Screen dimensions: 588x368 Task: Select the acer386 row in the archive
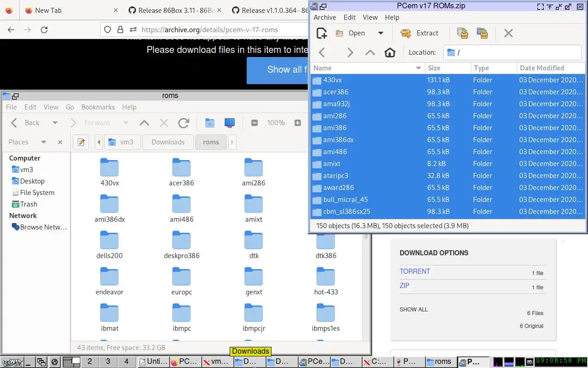click(447, 92)
